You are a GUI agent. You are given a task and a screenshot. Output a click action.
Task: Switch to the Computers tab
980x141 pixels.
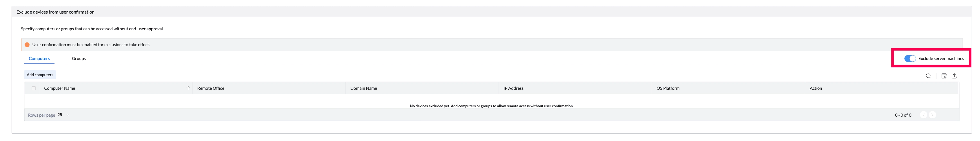39,58
